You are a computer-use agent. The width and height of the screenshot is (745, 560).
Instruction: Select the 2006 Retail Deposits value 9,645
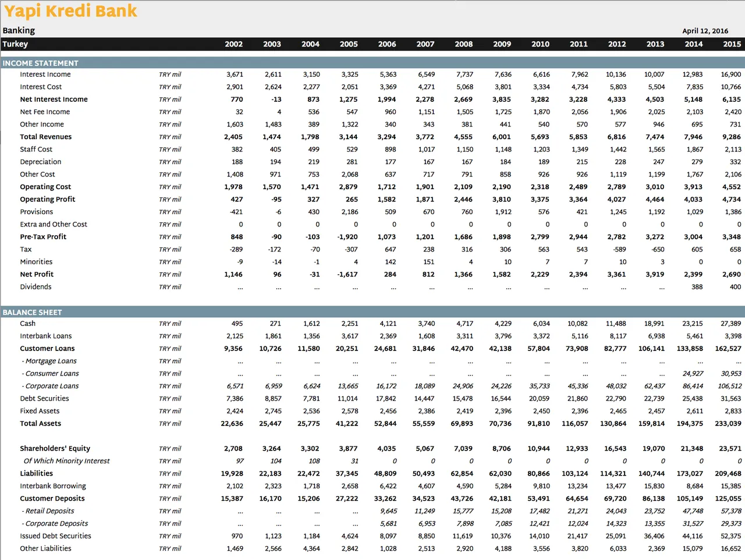point(388,511)
